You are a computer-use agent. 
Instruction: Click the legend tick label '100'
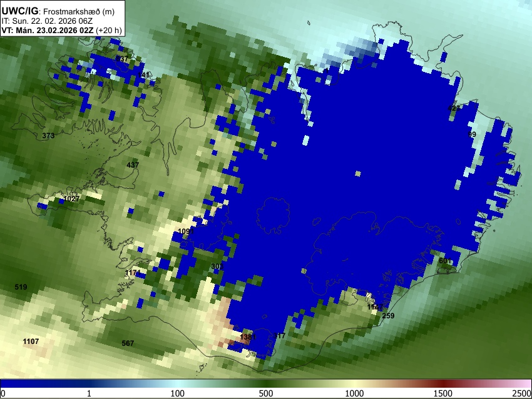[178, 393]
